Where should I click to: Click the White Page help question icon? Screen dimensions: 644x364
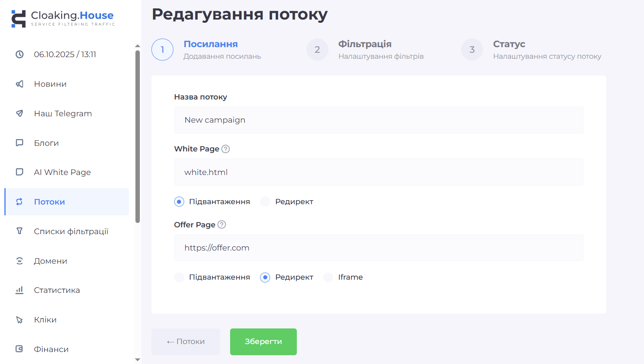[x=226, y=149]
